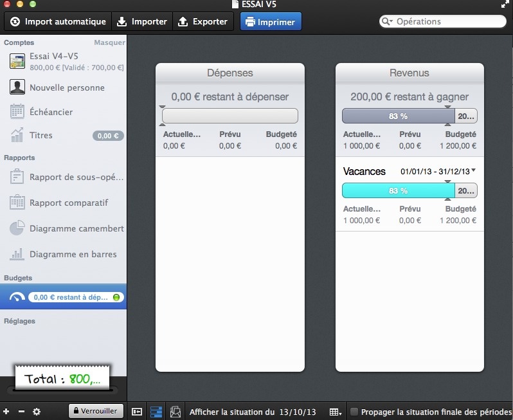Focus the Opérations search field
This screenshot has height=420, width=513.
pyautogui.click(x=443, y=22)
